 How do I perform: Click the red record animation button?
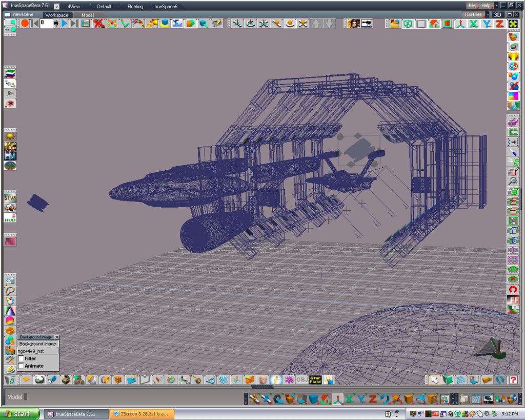[x=25, y=24]
